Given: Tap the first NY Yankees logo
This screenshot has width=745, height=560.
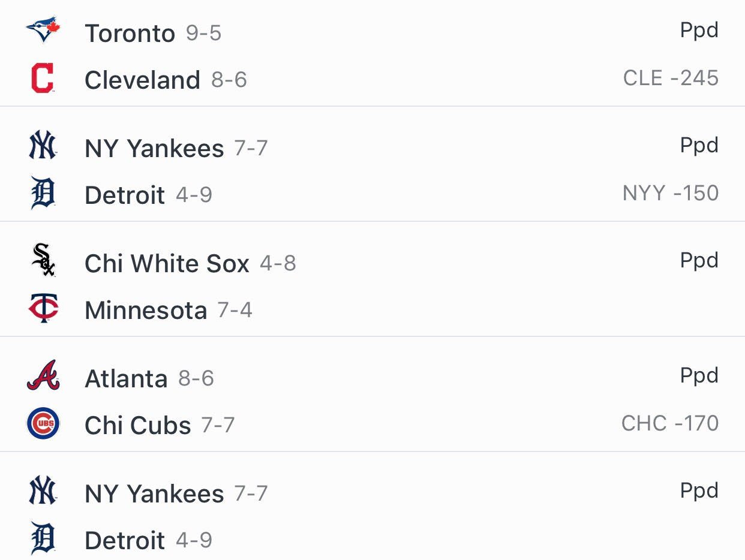Looking at the screenshot, I should click(43, 146).
